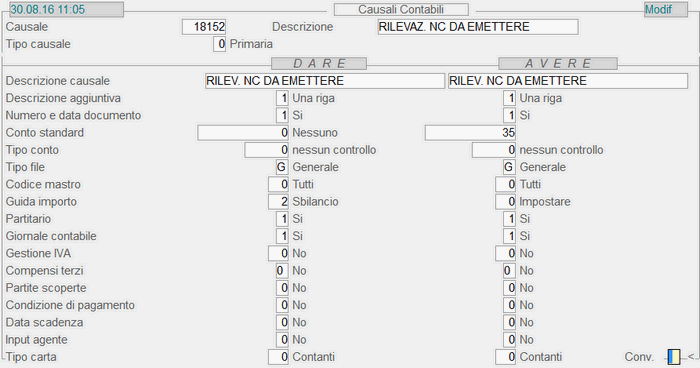The image size is (700, 368).
Task: Click the DARE Giornale contabile field
Action: pos(282,236)
